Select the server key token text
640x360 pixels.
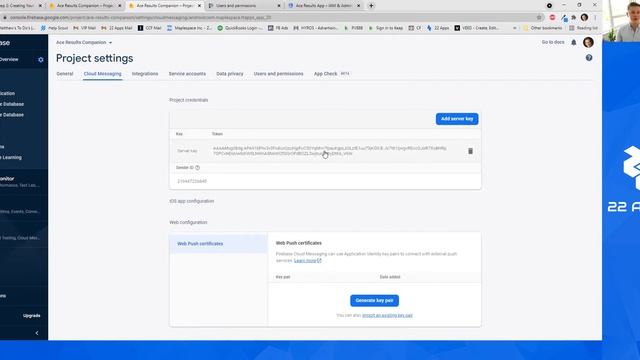tap(330, 151)
